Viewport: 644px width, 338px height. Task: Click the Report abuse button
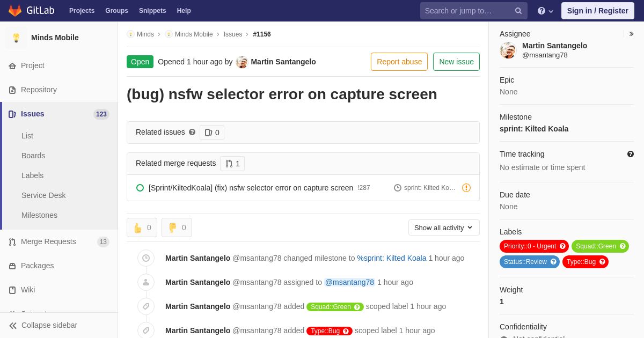click(399, 62)
